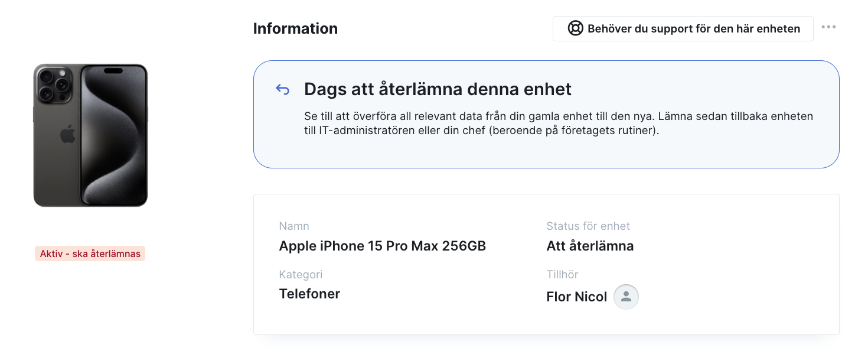868x351 pixels.
Task: Click the owner name Flor Nicol
Action: pos(576,297)
